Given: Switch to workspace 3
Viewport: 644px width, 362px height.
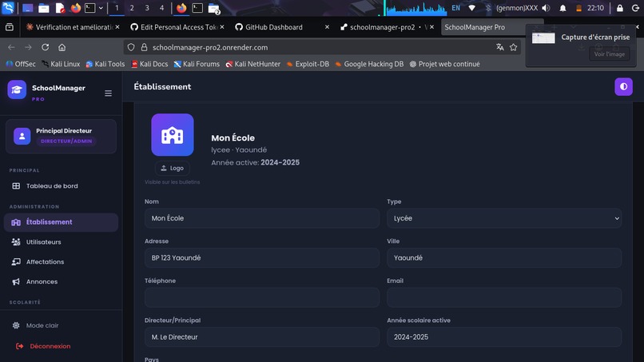Looking at the screenshot, I should pos(147,8).
